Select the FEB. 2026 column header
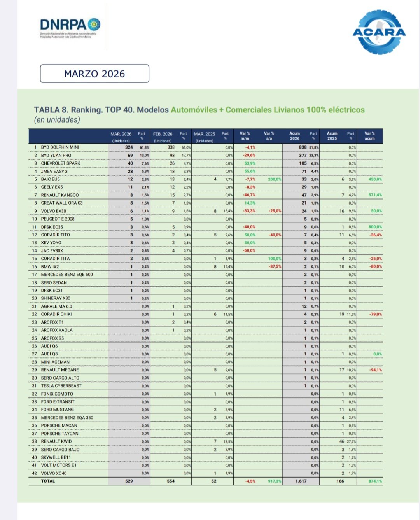This screenshot has width=420, height=520. 163,137
